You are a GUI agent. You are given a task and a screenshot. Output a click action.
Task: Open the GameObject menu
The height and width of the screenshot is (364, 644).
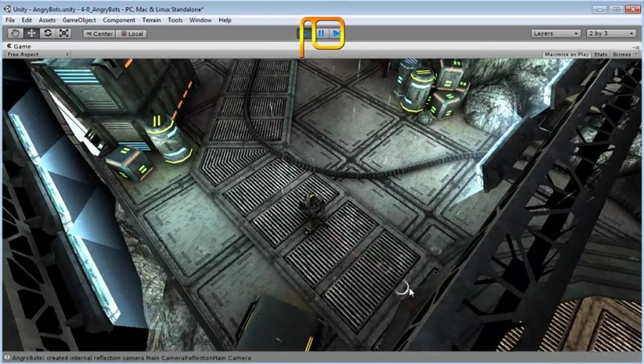(79, 20)
